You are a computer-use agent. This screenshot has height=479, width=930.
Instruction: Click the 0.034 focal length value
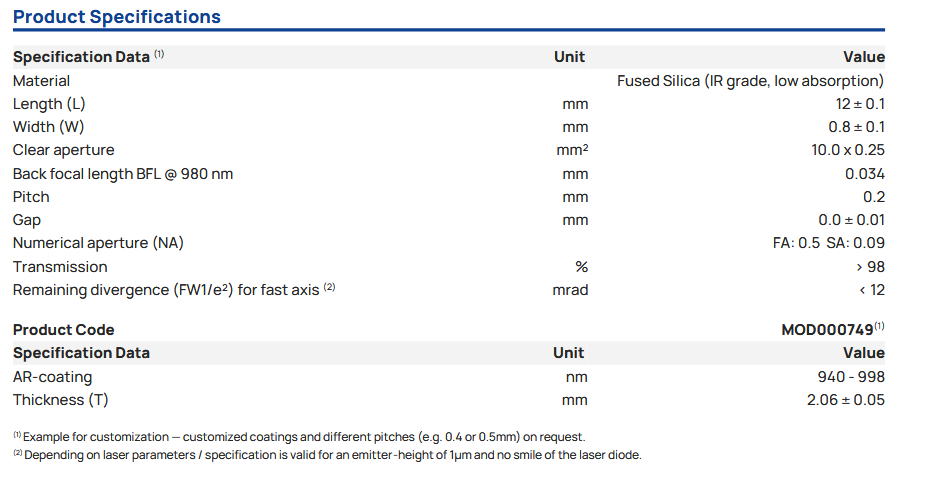pos(864,174)
